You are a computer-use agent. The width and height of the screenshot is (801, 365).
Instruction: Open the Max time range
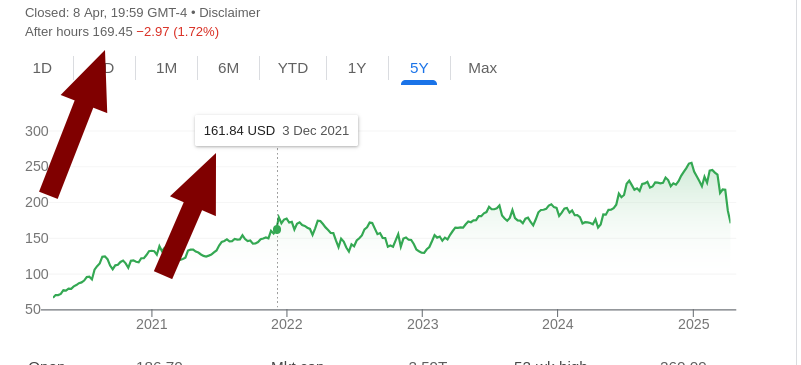coord(483,68)
